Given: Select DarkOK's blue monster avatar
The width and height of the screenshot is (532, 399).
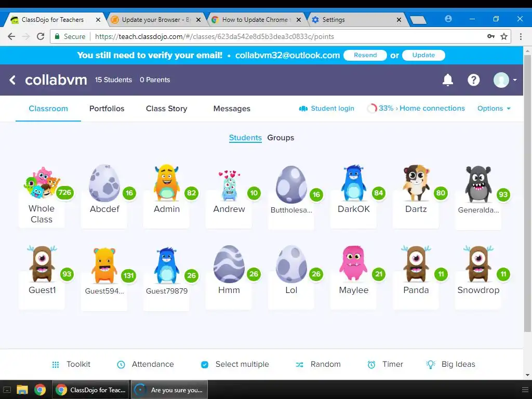Looking at the screenshot, I should [353, 183].
